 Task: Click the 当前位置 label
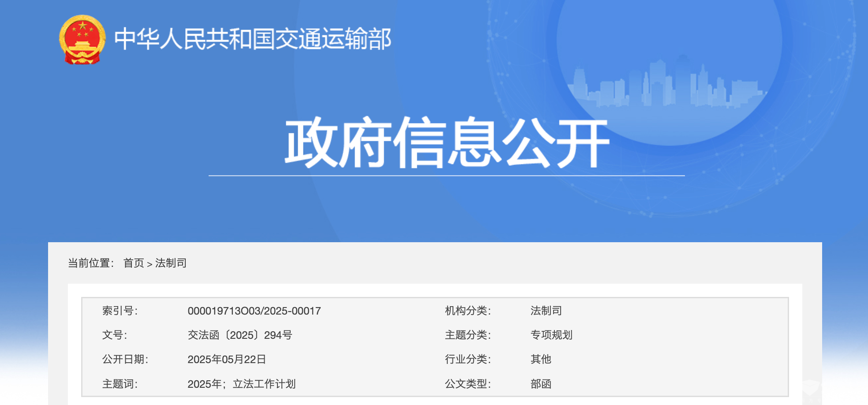click(x=91, y=263)
